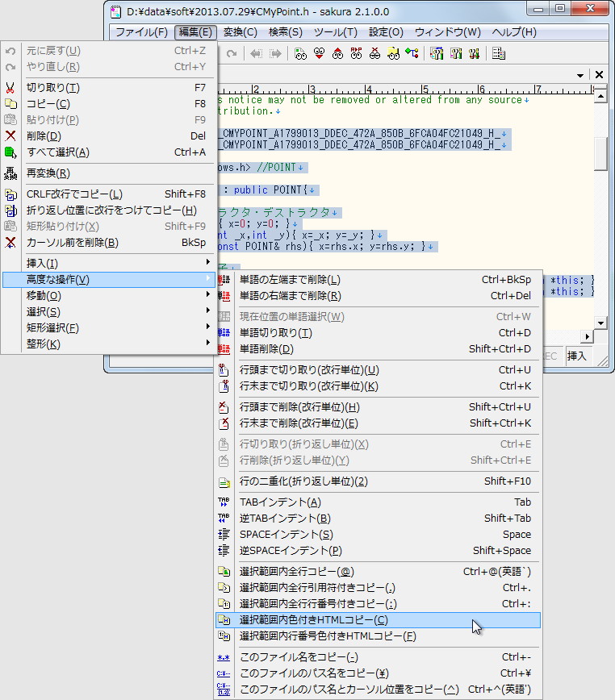
Task: Click icon beside 行の二重化(折り返し単位)(2)
Action: pos(224,481)
